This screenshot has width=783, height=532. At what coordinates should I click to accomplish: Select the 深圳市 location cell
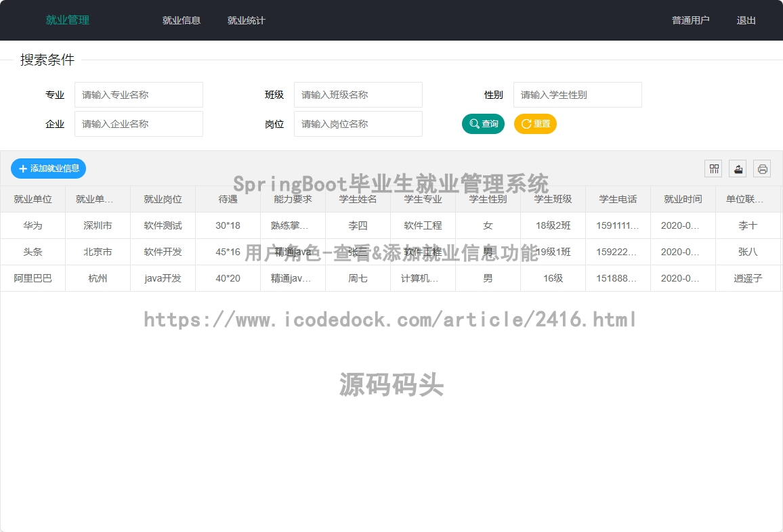point(98,225)
